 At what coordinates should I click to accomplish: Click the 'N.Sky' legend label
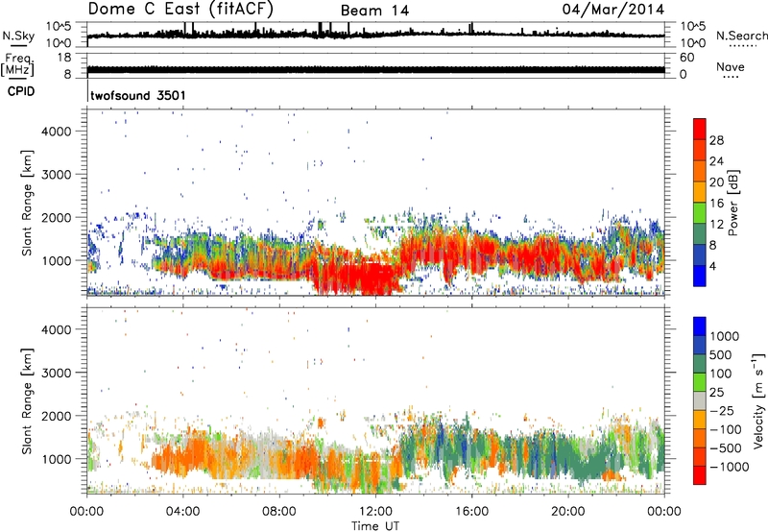coord(18,36)
